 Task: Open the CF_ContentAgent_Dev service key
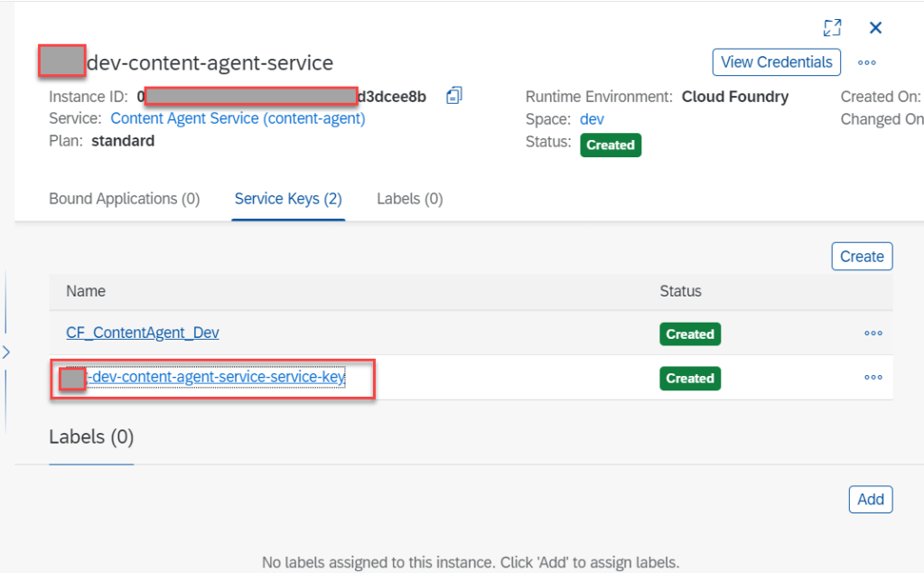point(143,333)
